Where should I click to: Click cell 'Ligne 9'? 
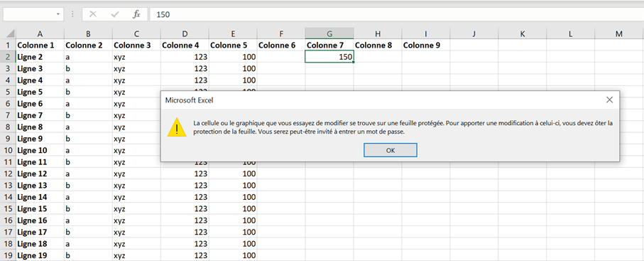point(40,139)
